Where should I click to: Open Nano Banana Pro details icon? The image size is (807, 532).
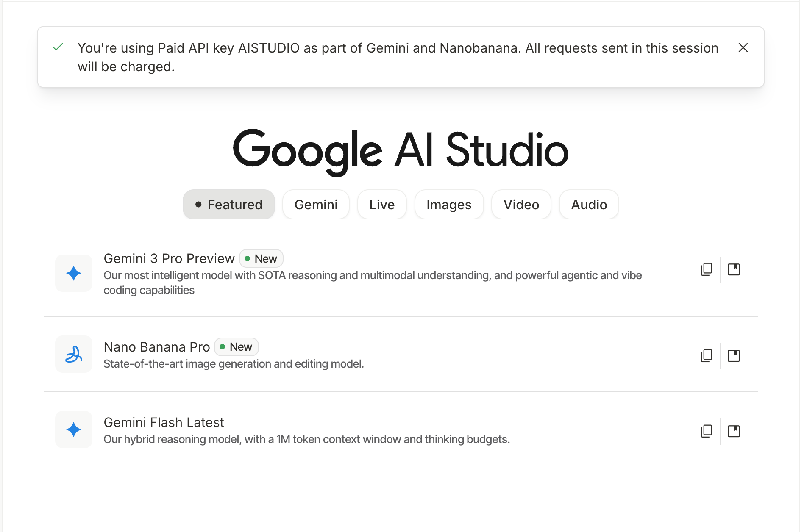734,356
